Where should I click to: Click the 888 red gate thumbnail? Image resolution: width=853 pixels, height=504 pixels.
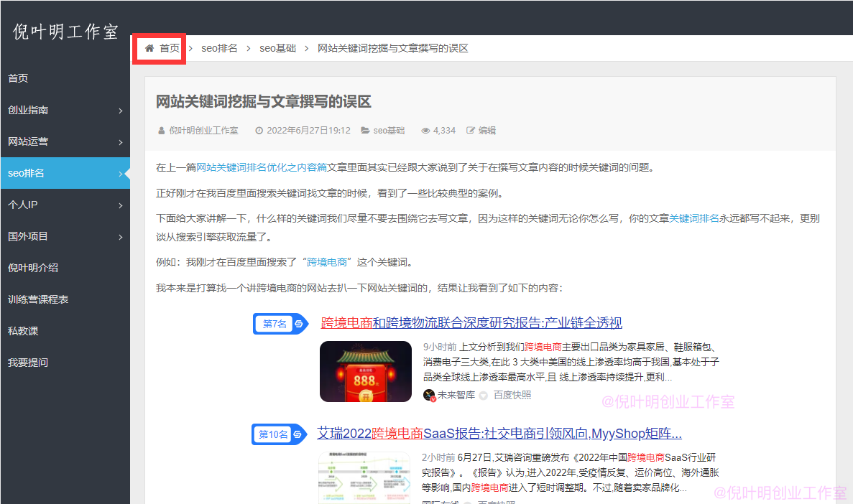(x=366, y=371)
